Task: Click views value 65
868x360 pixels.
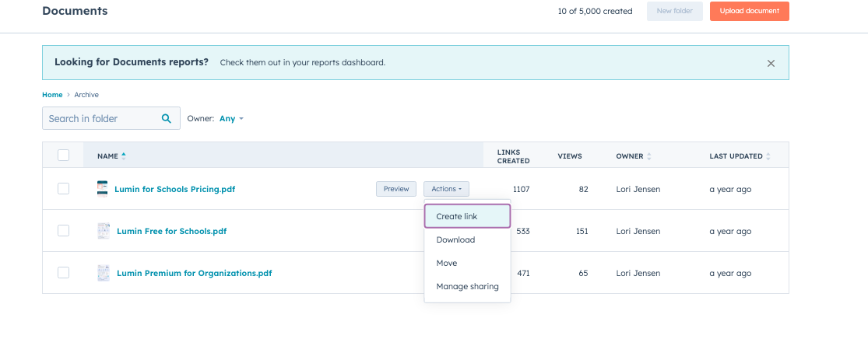Action: 583,273
